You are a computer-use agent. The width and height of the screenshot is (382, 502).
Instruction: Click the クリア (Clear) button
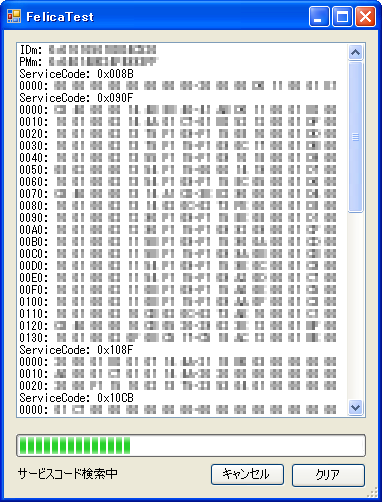328,474
